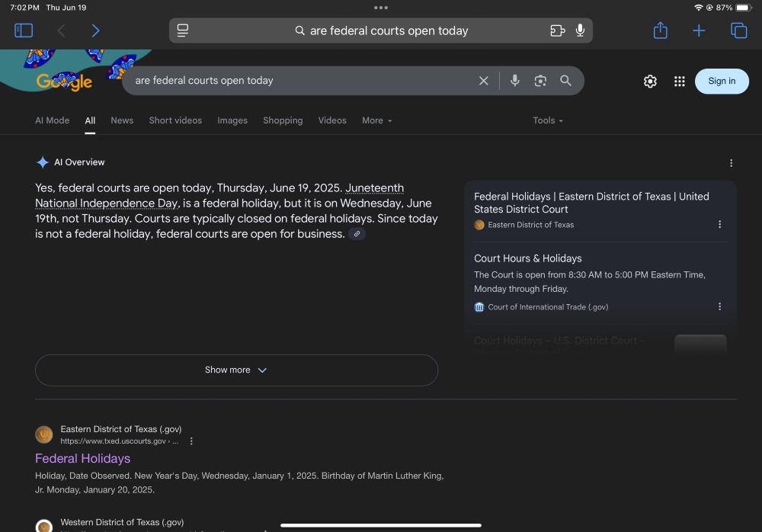Open the AI Overview source link chip
This screenshot has width=762, height=532.
[x=357, y=234]
